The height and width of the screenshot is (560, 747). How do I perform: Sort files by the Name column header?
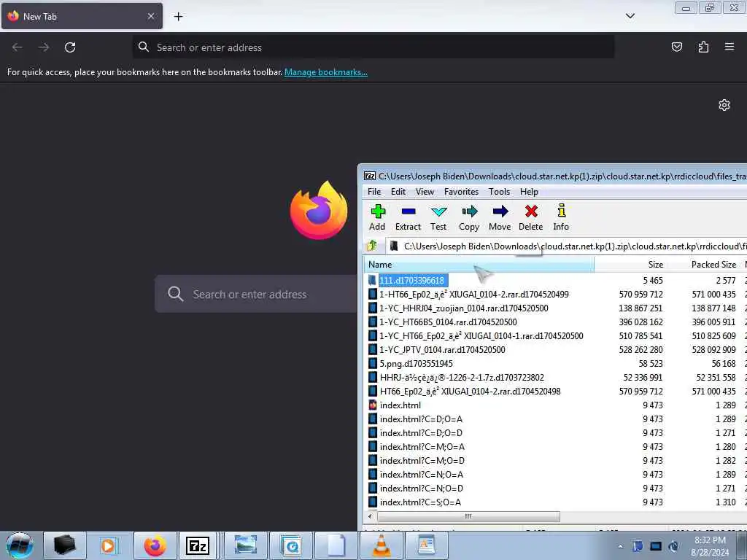(479, 264)
